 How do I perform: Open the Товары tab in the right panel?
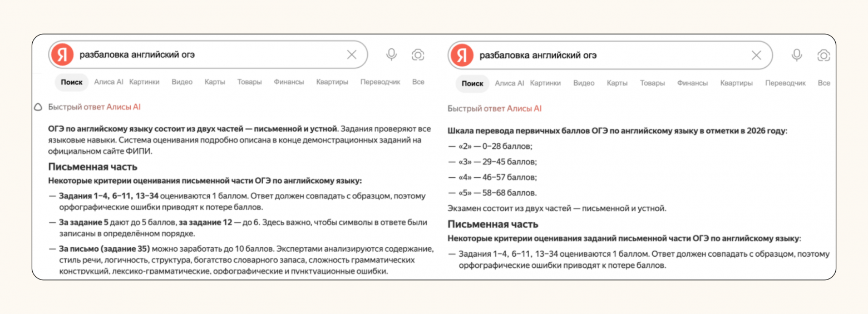(652, 83)
